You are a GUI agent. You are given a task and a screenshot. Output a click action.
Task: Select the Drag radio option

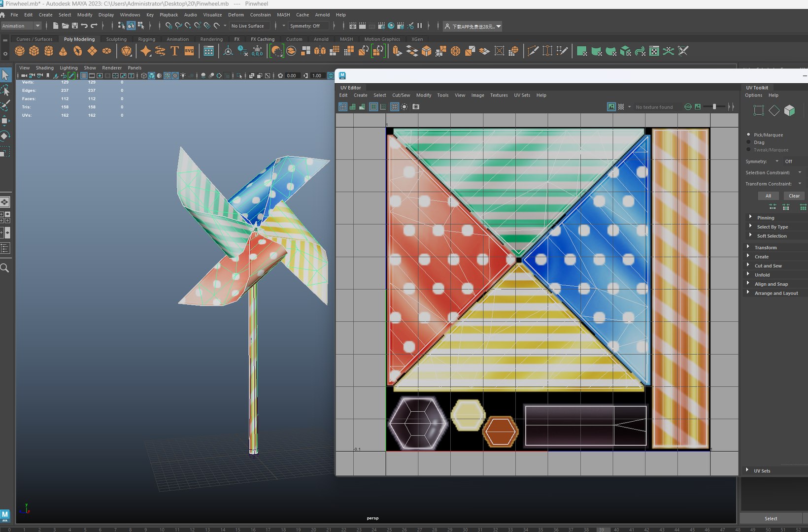tap(749, 142)
